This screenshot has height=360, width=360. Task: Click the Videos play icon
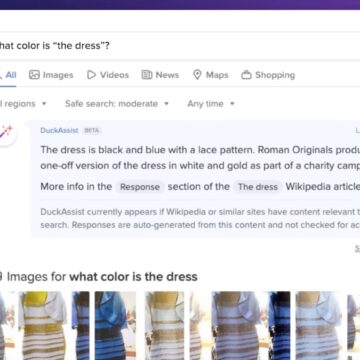point(91,75)
